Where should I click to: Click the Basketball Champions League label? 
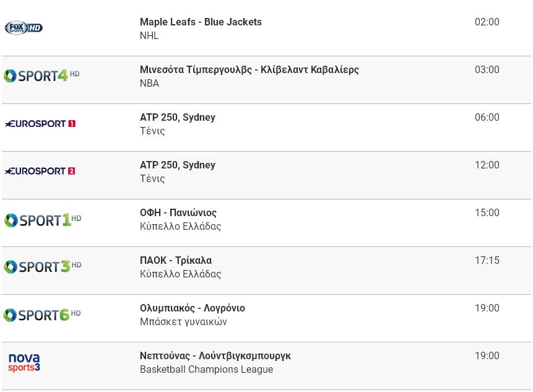tap(206, 370)
